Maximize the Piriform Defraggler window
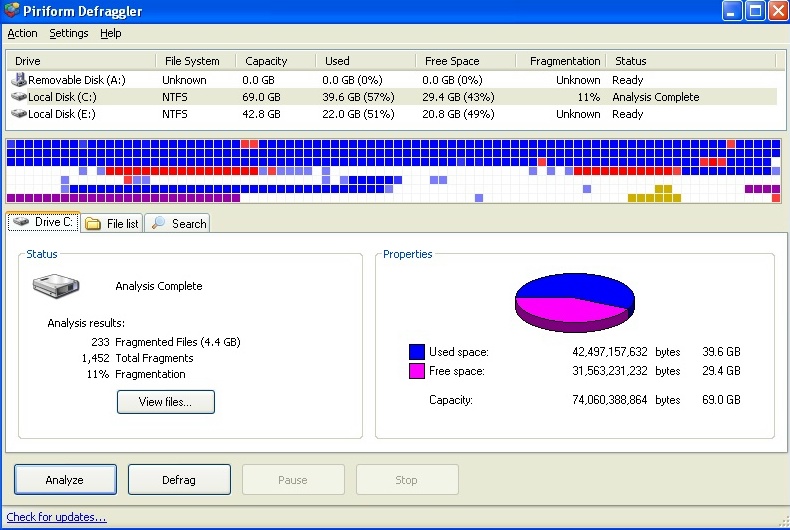This screenshot has height=530, width=790. tap(755, 10)
